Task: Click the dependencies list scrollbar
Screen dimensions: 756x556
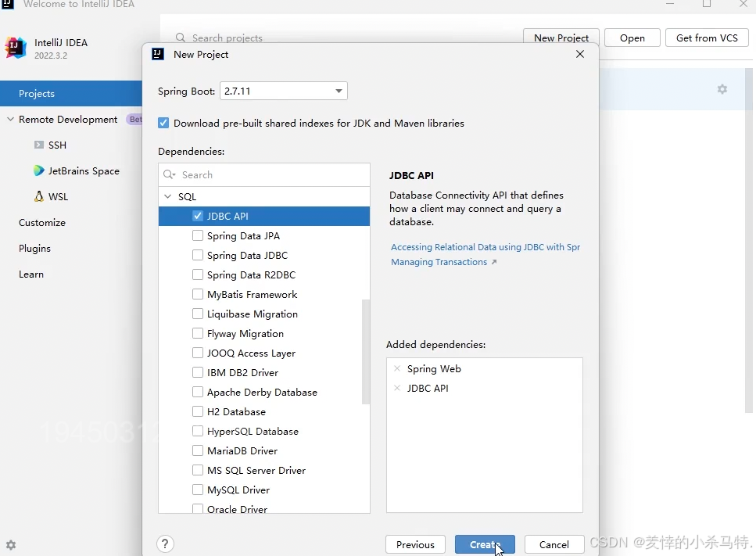Action: [366, 352]
